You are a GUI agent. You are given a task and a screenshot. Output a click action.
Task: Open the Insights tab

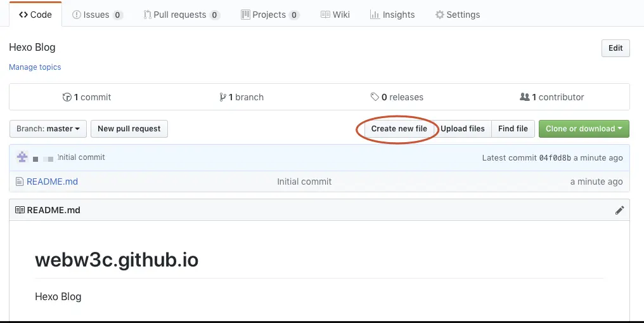[x=392, y=15]
